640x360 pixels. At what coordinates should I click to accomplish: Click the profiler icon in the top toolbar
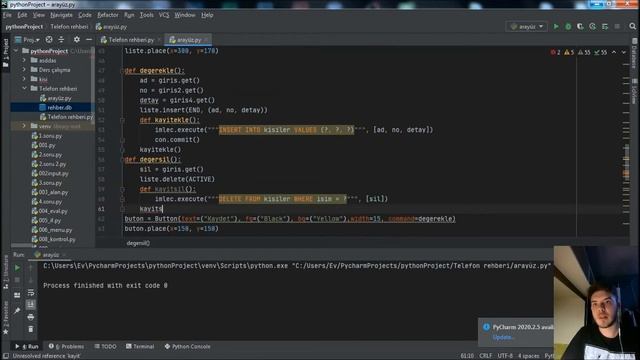[592, 27]
